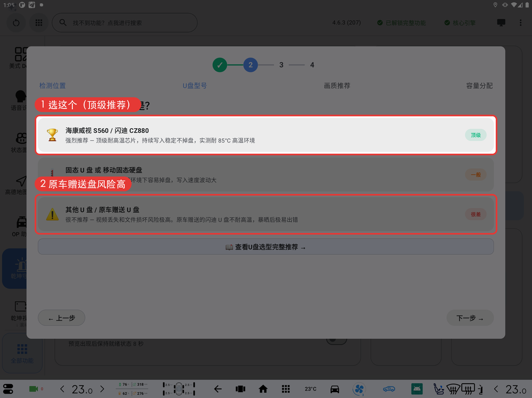The height and width of the screenshot is (398, 532).
Task: Open the 语音识别 sidebar item behind the dialog
Action: pyautogui.click(x=18, y=100)
